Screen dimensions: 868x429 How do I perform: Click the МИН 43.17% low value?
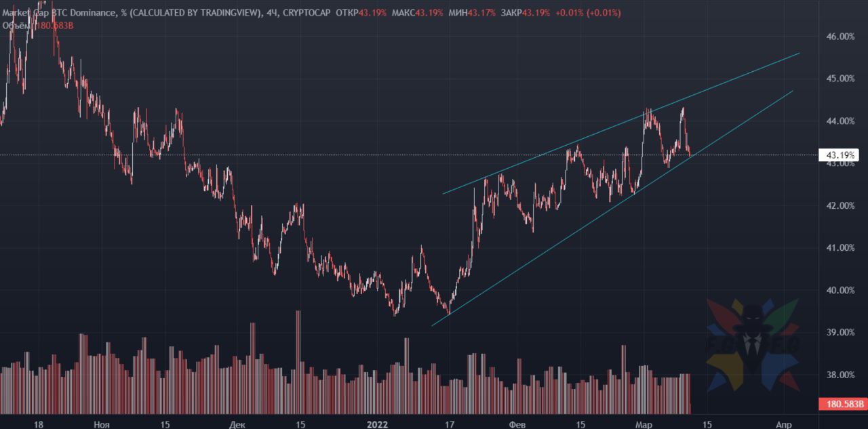click(472, 14)
